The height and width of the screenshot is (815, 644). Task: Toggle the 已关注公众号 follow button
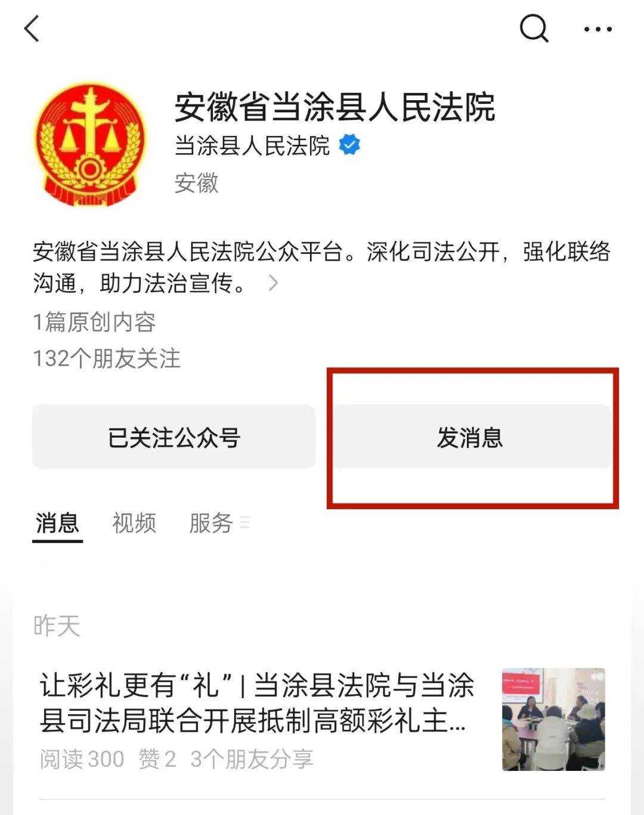click(174, 437)
